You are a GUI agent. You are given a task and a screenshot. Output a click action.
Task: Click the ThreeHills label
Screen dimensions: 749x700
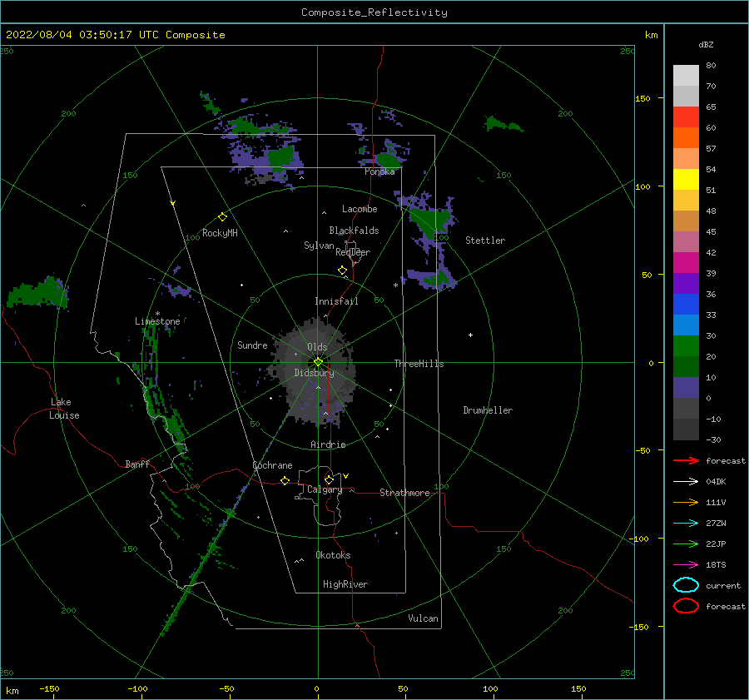tap(419, 364)
